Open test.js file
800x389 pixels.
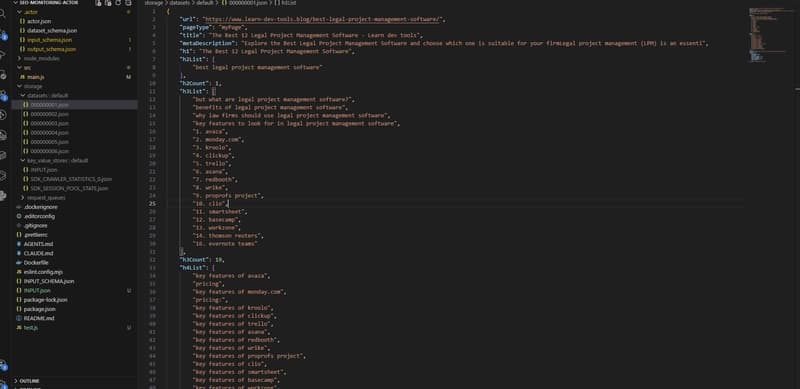31,327
